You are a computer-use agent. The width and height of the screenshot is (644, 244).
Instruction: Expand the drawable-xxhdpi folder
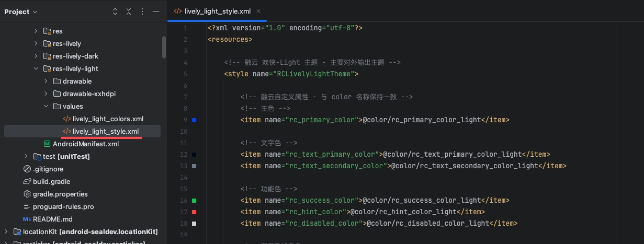coord(46,94)
